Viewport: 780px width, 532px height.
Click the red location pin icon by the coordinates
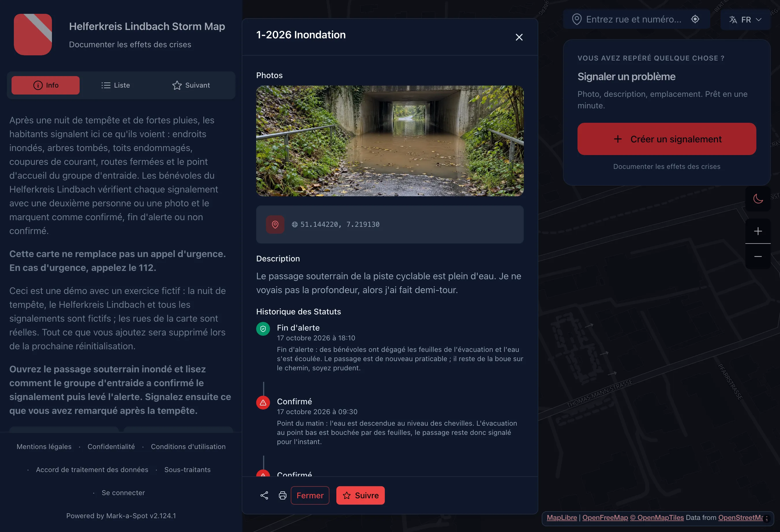275,224
